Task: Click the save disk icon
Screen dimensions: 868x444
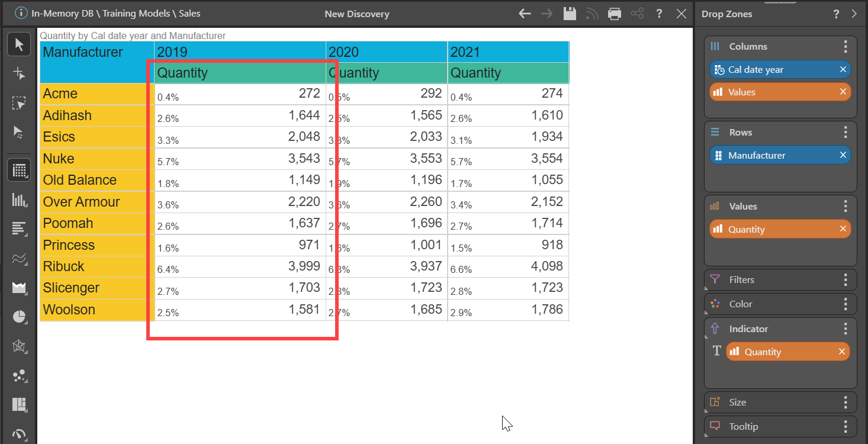Action: pyautogui.click(x=570, y=14)
